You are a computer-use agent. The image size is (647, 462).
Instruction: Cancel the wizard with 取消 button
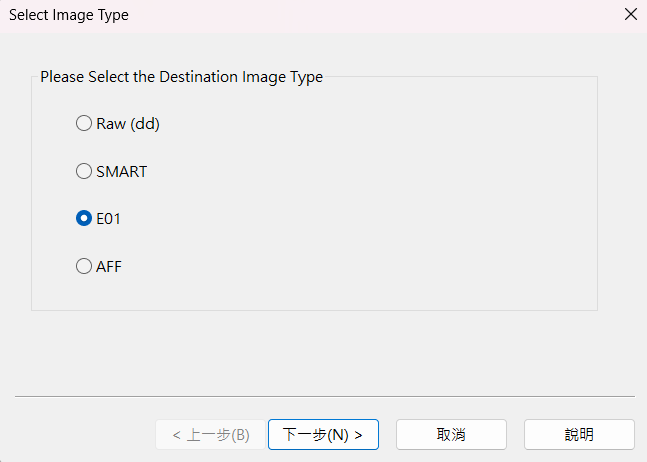pos(451,435)
